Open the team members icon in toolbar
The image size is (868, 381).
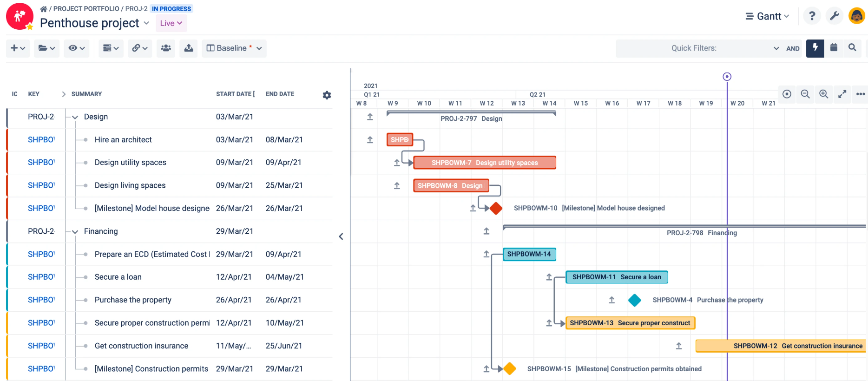click(166, 48)
